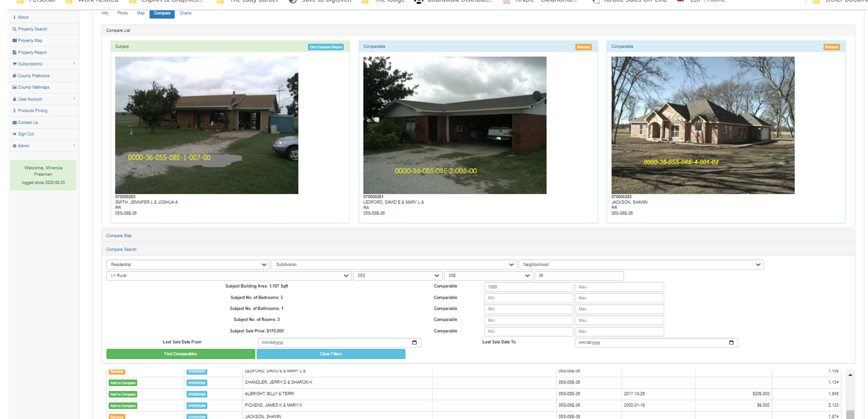Open parcel ID 070000294 badge
Image resolution: width=868 pixels, height=419 pixels.
click(x=197, y=406)
